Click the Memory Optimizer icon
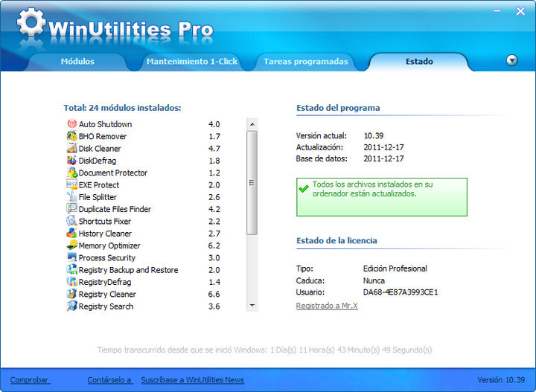This screenshot has height=392, width=536. [x=71, y=245]
